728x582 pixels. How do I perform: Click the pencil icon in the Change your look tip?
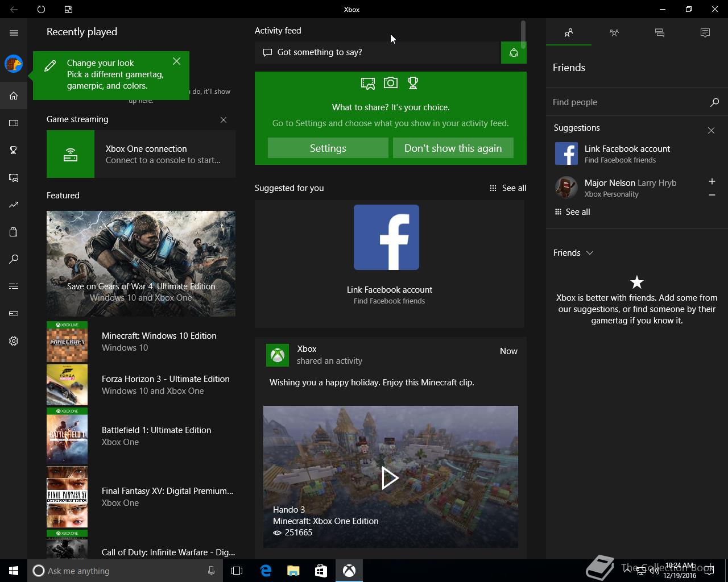(x=50, y=66)
